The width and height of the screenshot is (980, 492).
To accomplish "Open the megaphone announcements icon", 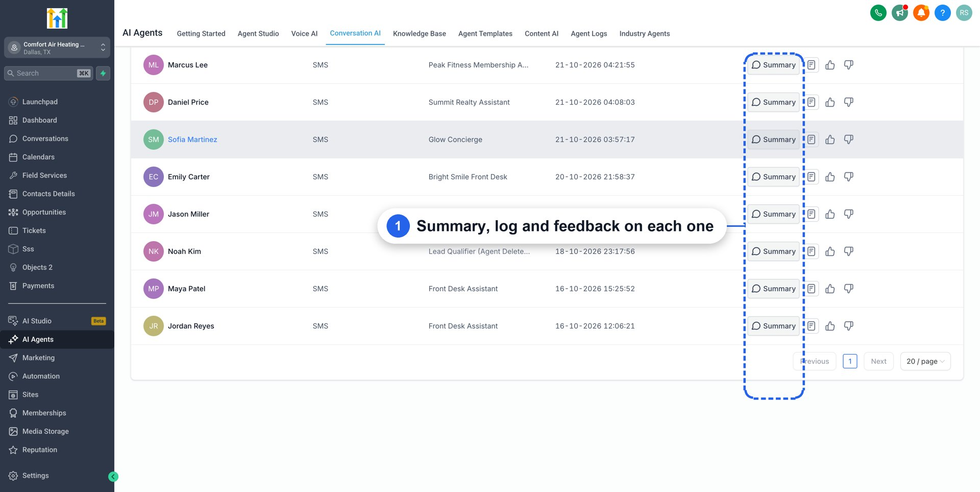I will [899, 13].
